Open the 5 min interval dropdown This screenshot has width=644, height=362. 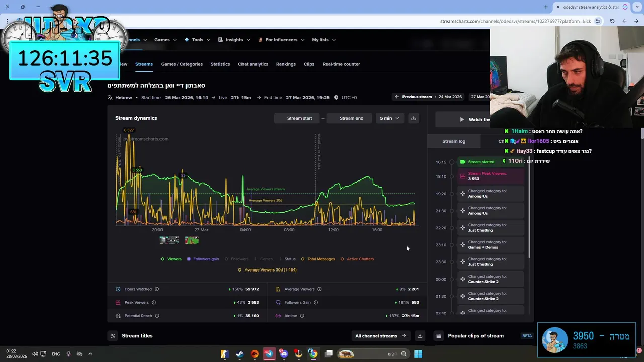[389, 118]
